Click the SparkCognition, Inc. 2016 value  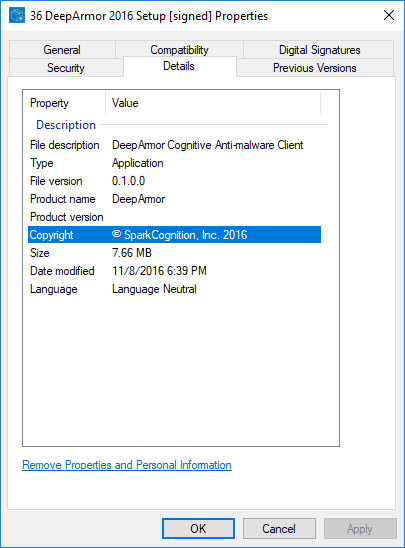coord(180,235)
